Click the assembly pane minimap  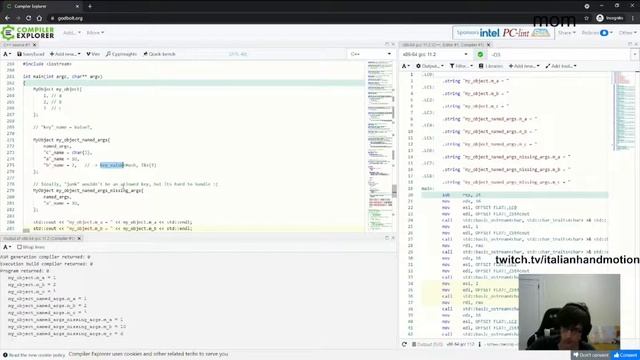tap(624, 110)
